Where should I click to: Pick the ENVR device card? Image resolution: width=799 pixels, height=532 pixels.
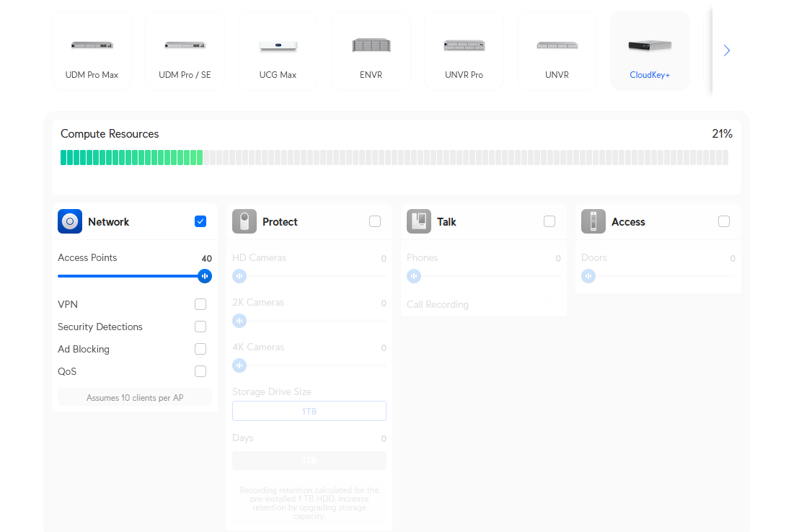tap(371, 51)
